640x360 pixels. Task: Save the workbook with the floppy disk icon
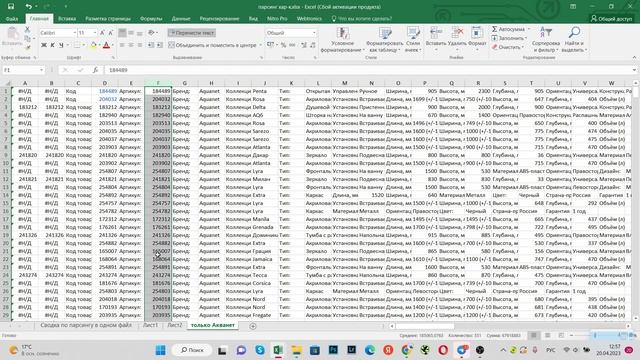pyautogui.click(x=11, y=7)
